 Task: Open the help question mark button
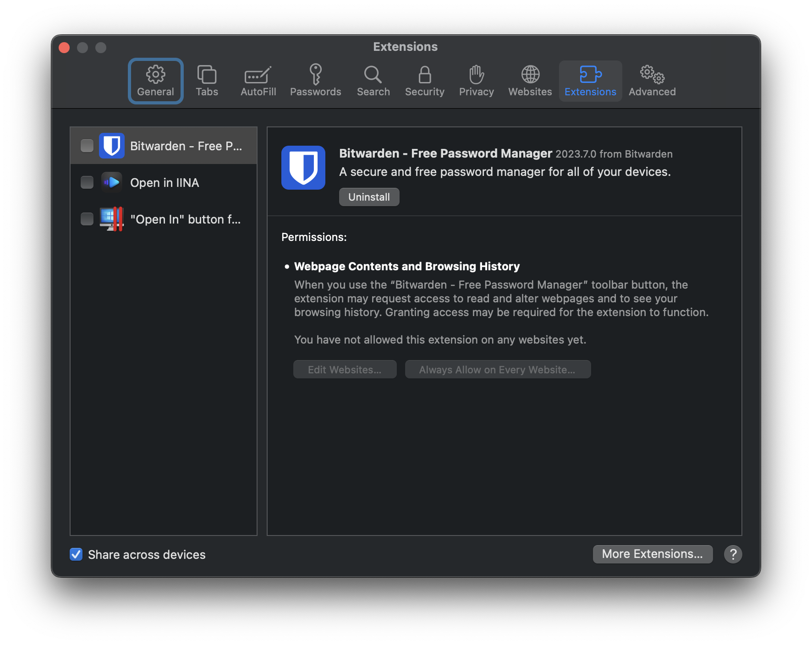pos(733,554)
